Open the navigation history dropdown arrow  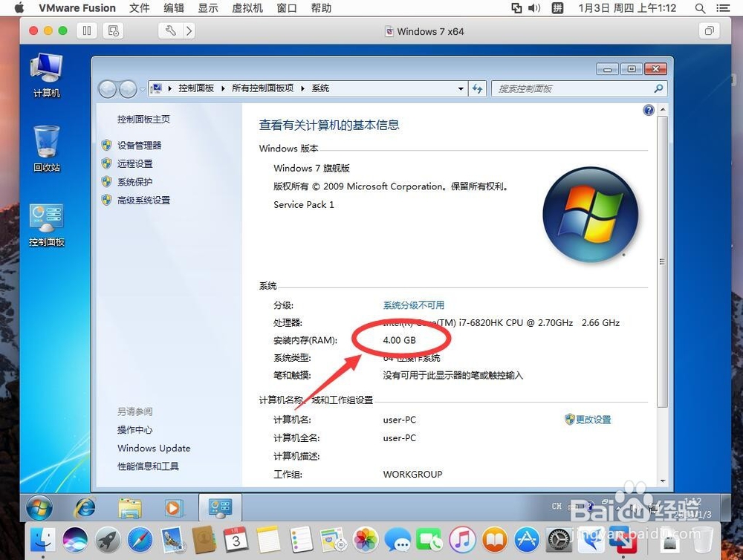142,89
